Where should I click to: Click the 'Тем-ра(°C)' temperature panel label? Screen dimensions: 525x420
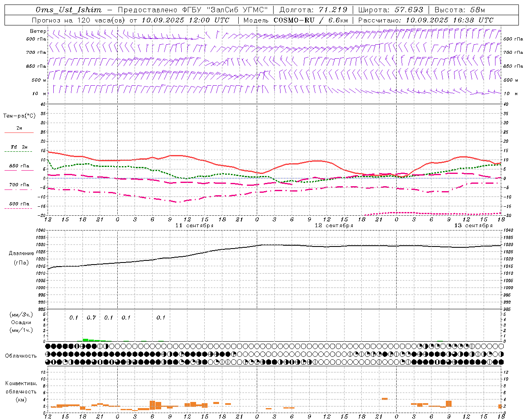coord(19,116)
